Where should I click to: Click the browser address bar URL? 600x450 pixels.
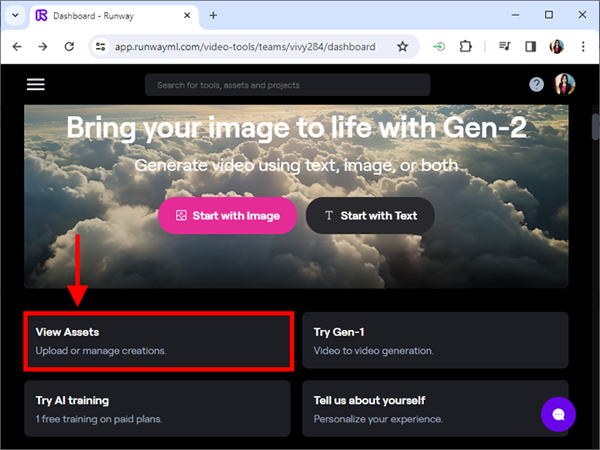coord(245,47)
